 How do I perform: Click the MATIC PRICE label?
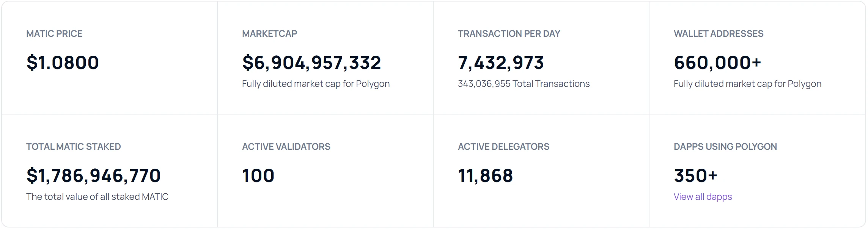(x=54, y=34)
